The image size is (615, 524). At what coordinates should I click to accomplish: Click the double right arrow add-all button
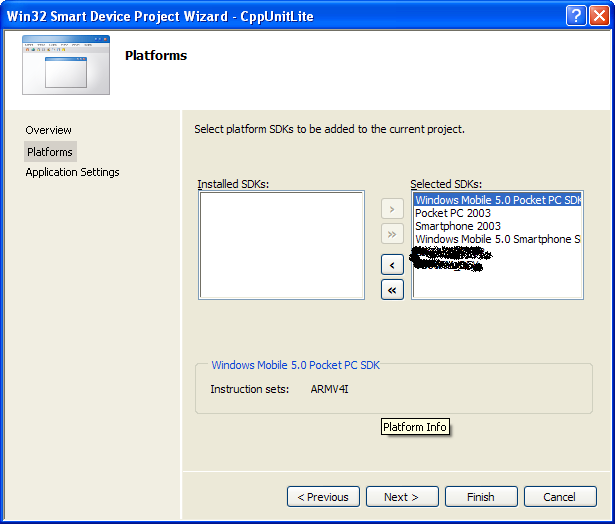(x=392, y=234)
